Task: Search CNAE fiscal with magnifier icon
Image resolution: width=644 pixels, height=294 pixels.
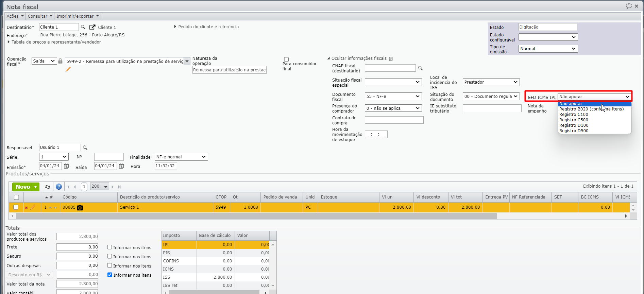Action: pos(420,68)
